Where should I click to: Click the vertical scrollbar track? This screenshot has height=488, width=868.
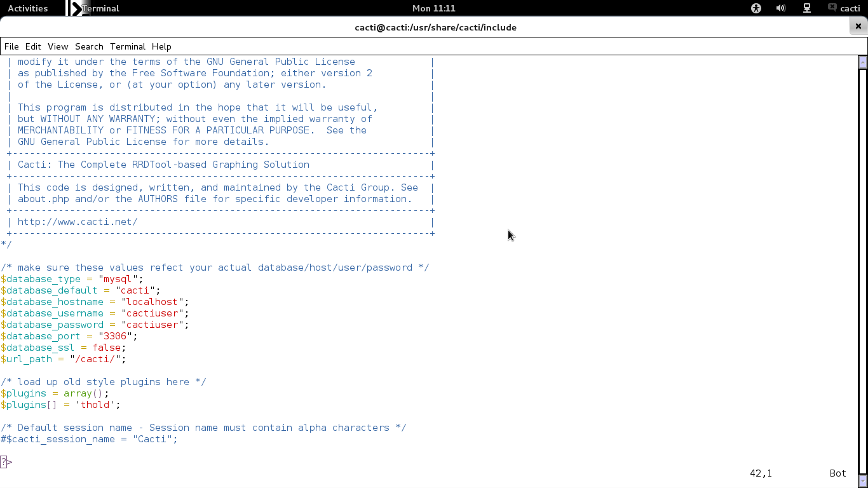[862, 271]
